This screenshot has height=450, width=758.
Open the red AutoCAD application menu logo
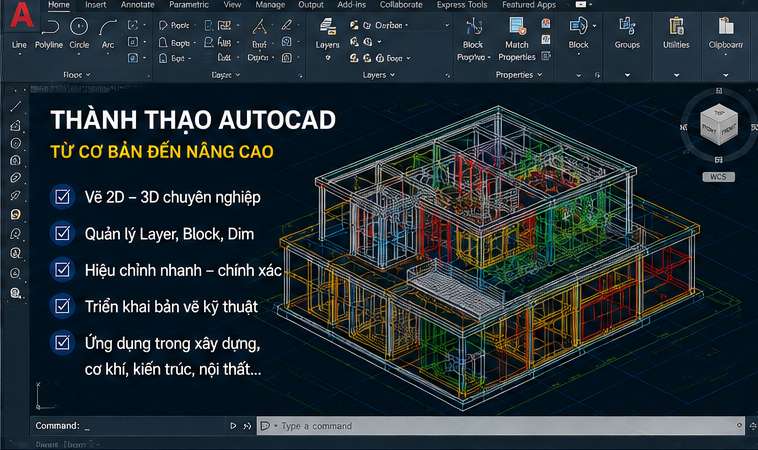(x=22, y=15)
